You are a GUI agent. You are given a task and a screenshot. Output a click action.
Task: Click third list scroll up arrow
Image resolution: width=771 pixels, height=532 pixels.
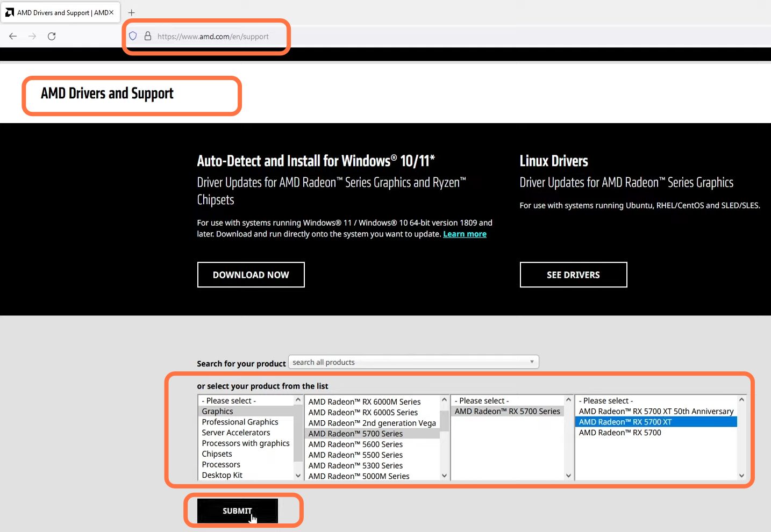point(568,400)
